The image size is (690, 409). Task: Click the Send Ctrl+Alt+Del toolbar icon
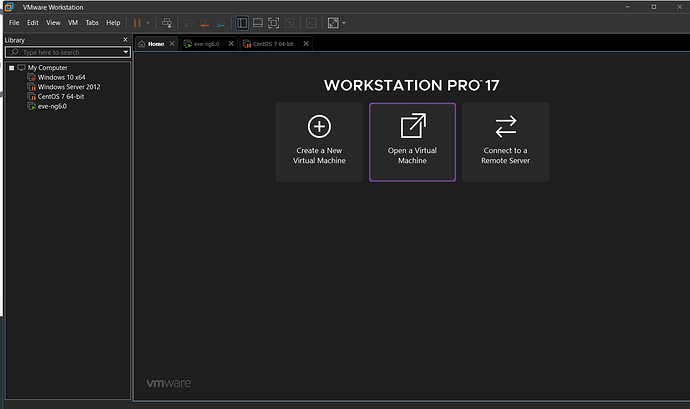point(167,23)
